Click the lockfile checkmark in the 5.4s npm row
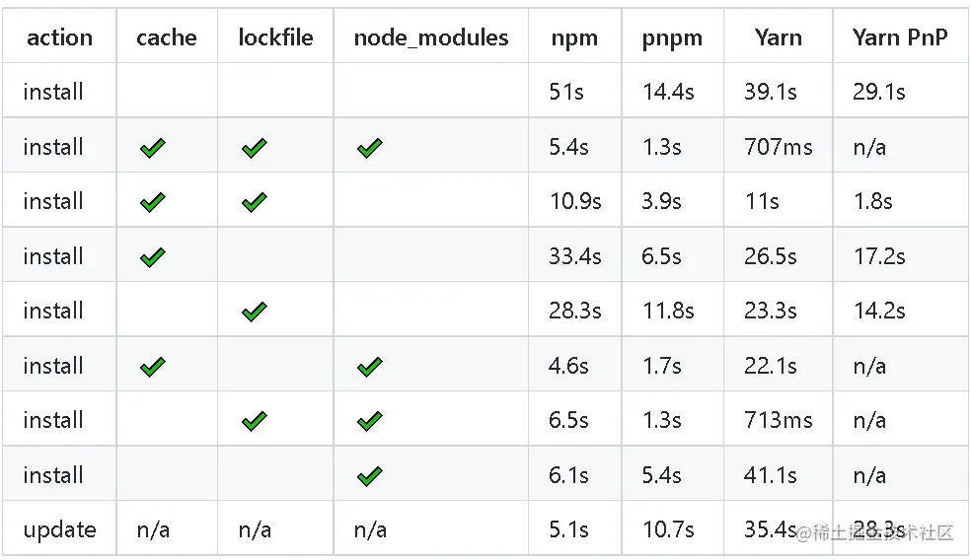971x560 pixels. click(254, 148)
